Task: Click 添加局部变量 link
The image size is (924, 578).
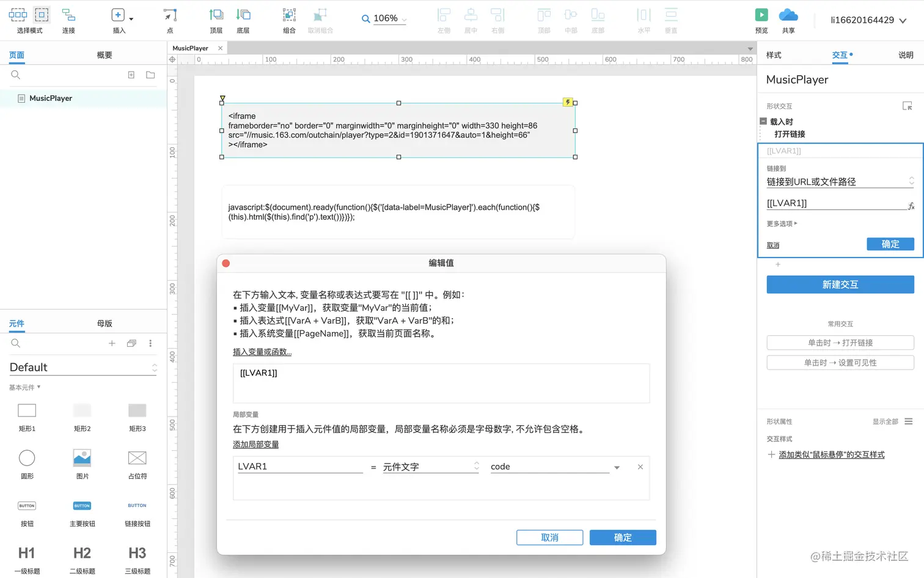Action: (x=255, y=445)
